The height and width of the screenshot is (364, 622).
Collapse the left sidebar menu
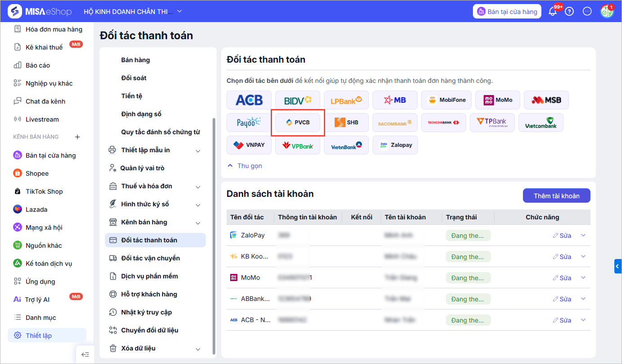point(85,355)
